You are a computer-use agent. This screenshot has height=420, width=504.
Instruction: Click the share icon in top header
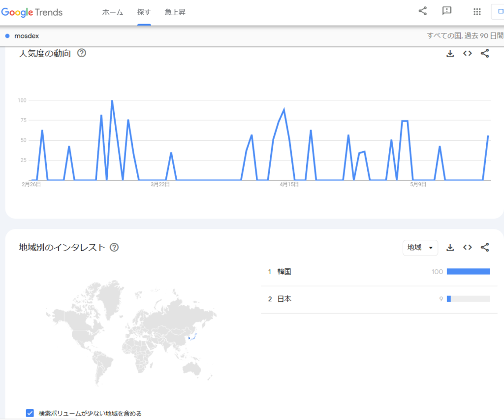tap(422, 11)
